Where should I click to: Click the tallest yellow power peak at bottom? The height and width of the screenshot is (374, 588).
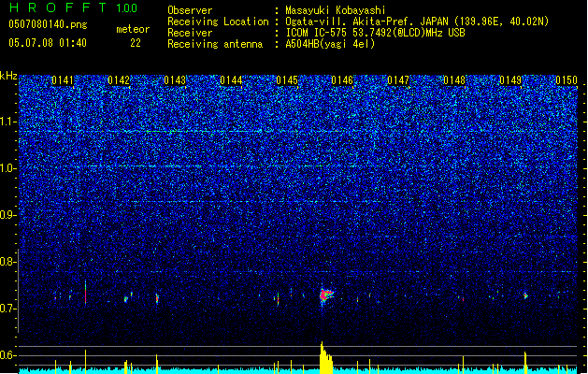[322, 356]
